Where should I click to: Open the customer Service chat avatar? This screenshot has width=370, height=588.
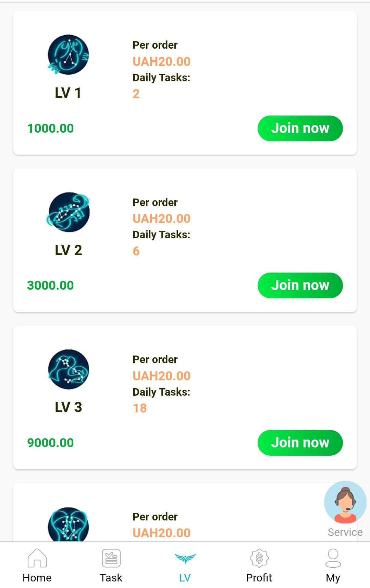(x=345, y=503)
